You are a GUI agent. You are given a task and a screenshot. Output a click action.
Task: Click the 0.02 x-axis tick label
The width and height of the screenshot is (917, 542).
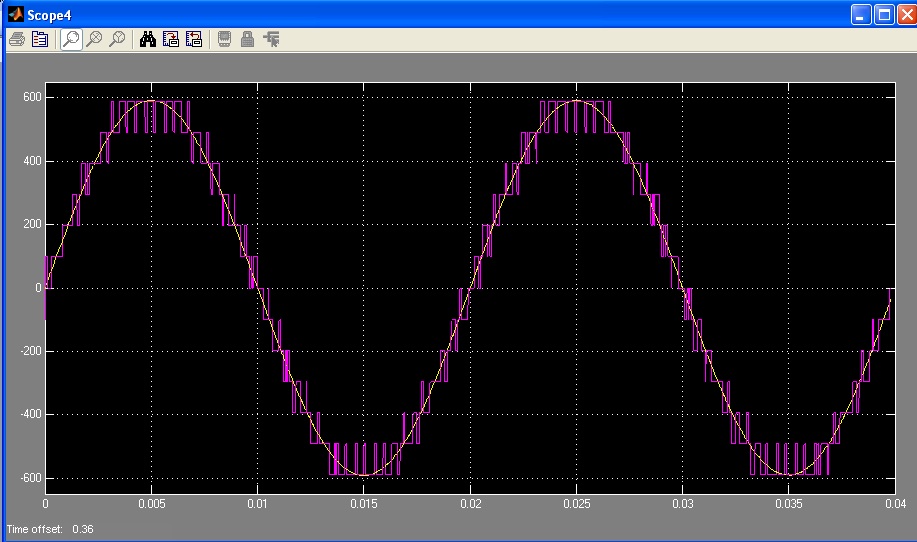click(470, 503)
